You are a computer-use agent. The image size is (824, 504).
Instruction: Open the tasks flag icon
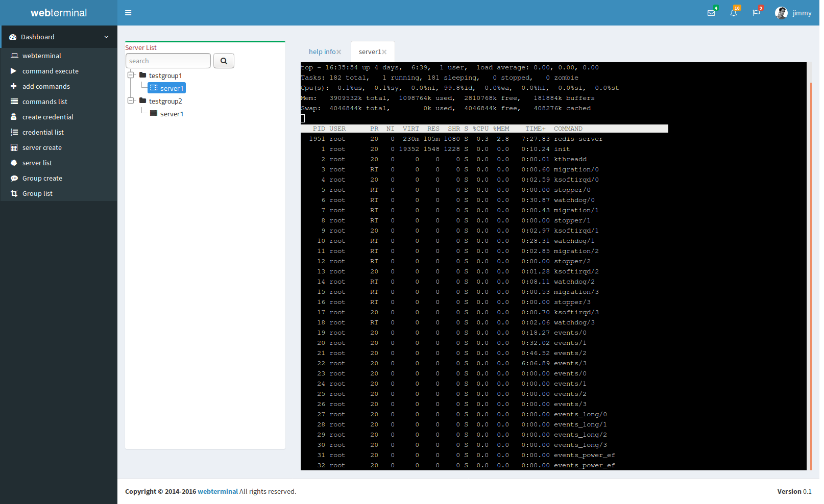[x=756, y=13]
